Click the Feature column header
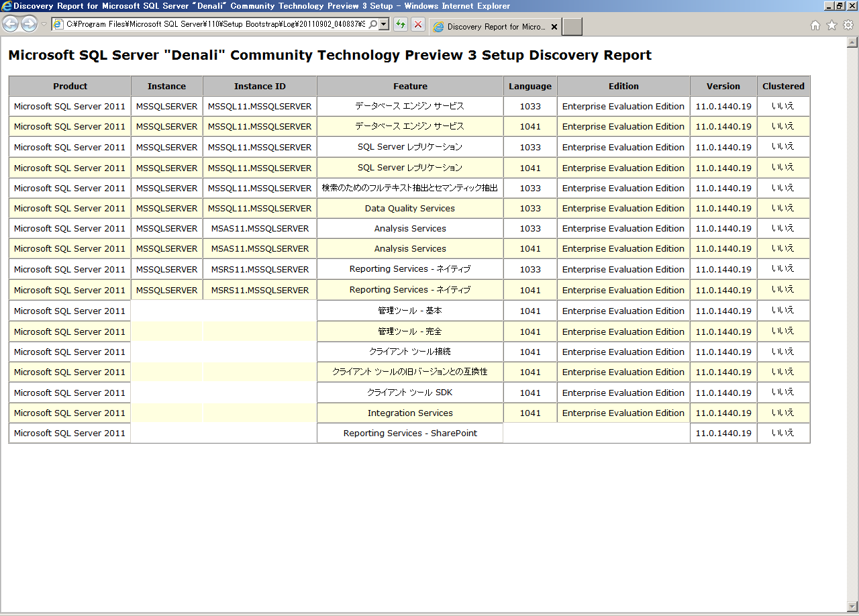Image resolution: width=859 pixels, height=616 pixels. point(410,86)
